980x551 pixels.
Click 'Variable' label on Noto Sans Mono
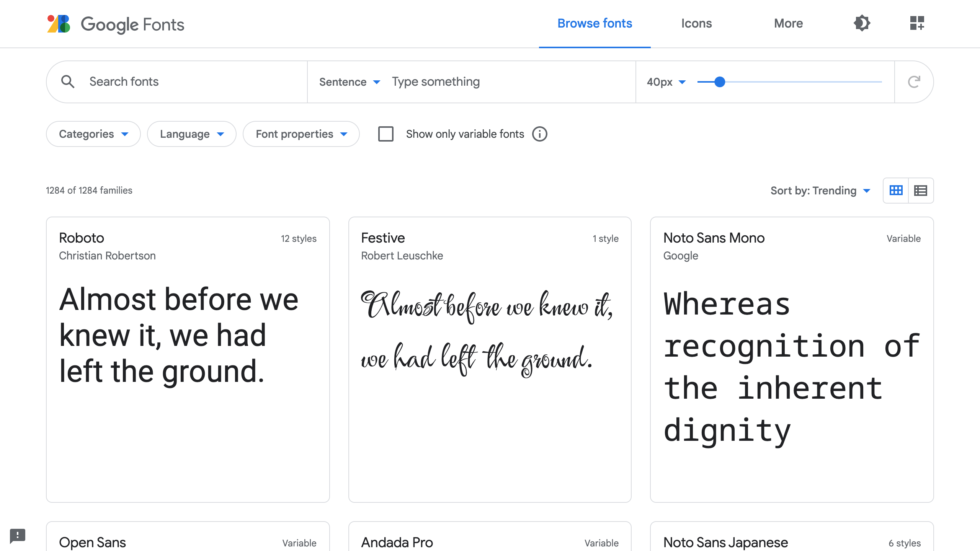tap(903, 238)
